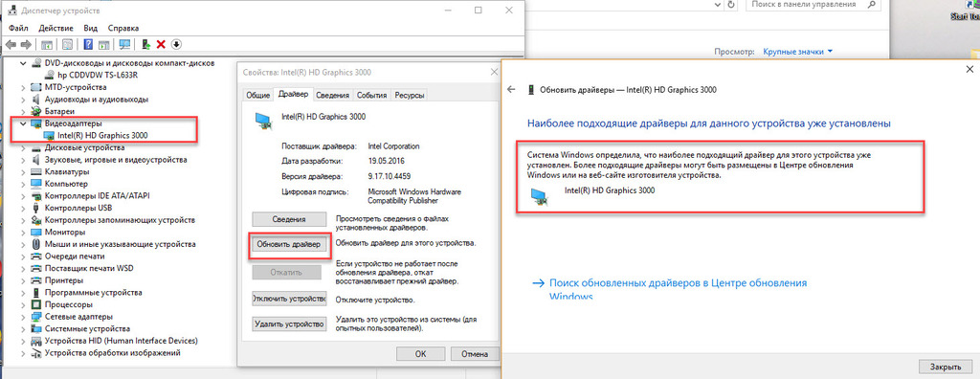Click the down-arrow disable device toolbar icon

point(176,44)
